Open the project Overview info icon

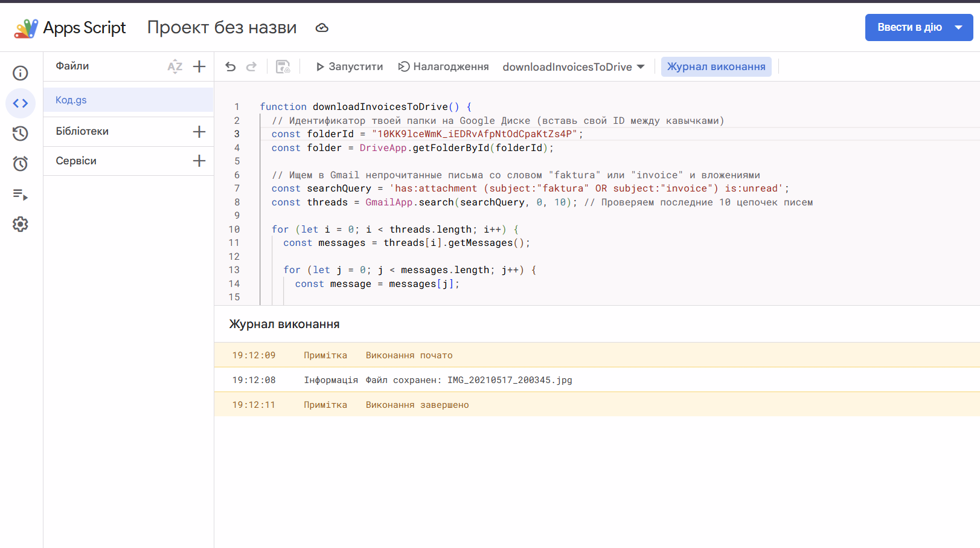pos(21,73)
